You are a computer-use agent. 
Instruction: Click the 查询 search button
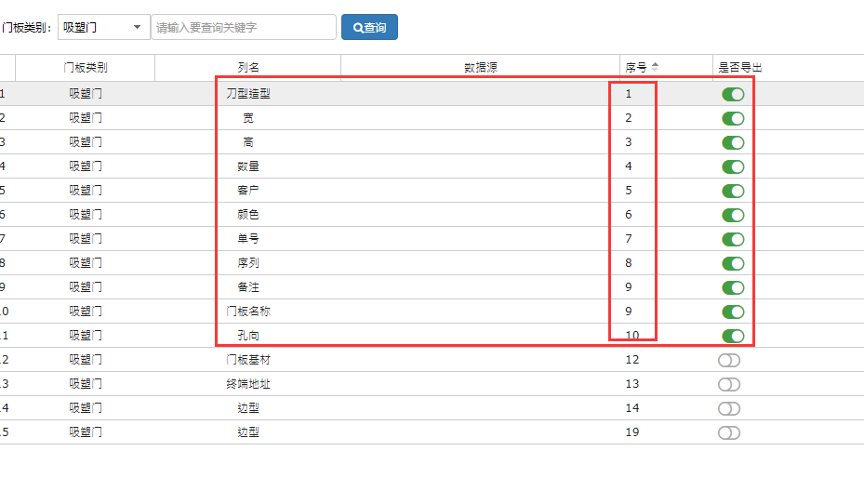(x=369, y=27)
